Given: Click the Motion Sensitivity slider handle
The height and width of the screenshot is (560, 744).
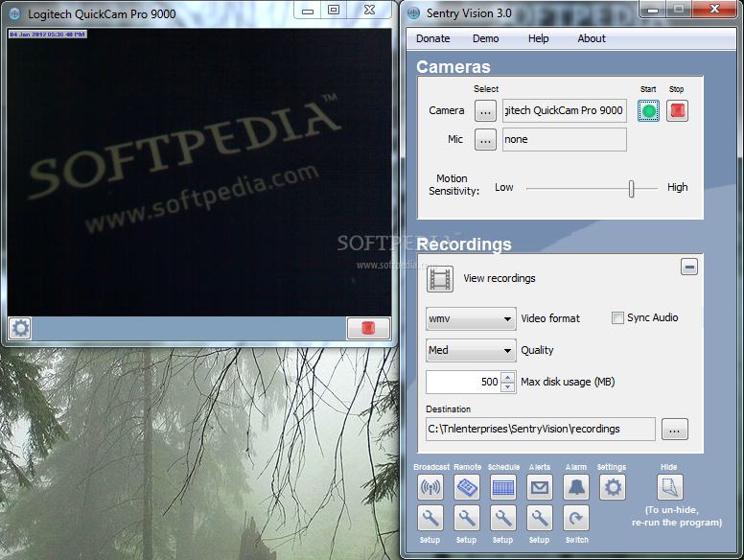Looking at the screenshot, I should pos(631,189).
